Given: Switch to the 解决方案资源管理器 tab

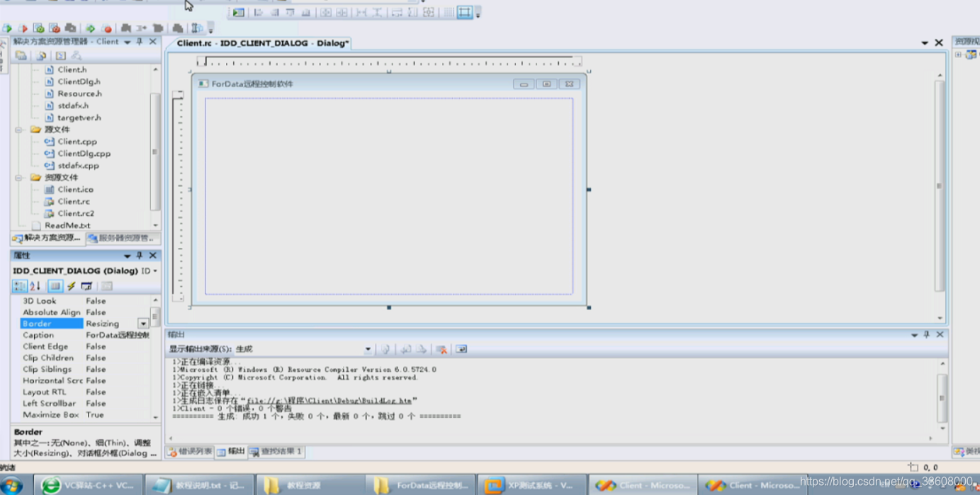Looking at the screenshot, I should tap(47, 238).
